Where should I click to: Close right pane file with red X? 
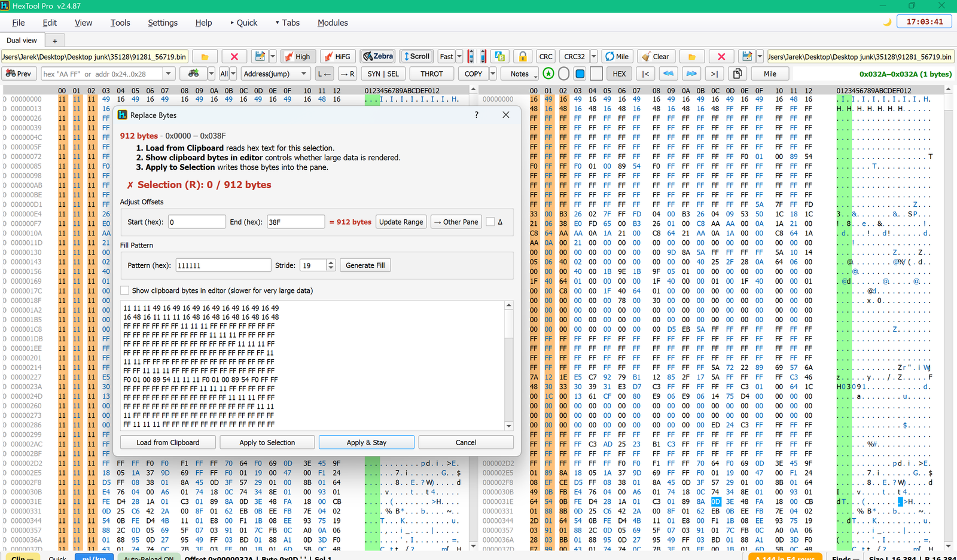click(721, 57)
